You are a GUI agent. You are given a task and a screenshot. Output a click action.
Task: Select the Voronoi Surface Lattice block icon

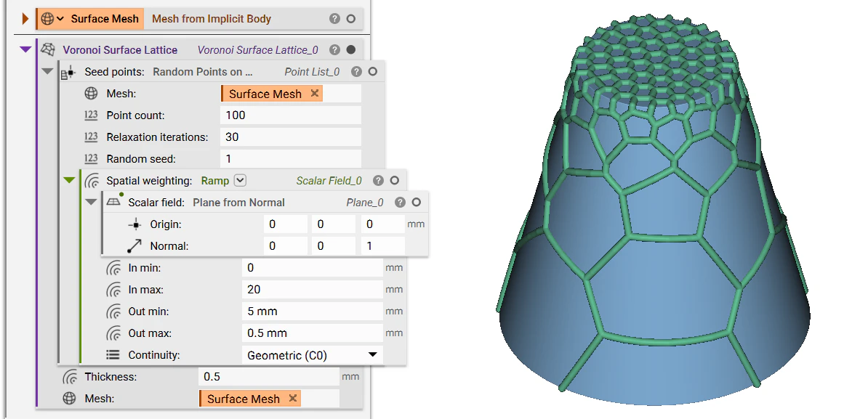(x=48, y=49)
